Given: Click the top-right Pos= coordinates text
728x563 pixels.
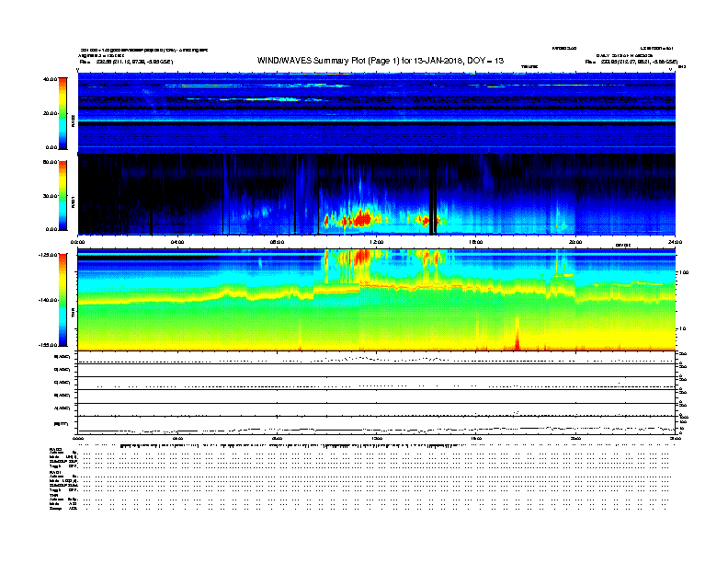Looking at the screenshot, I should pos(631,62).
